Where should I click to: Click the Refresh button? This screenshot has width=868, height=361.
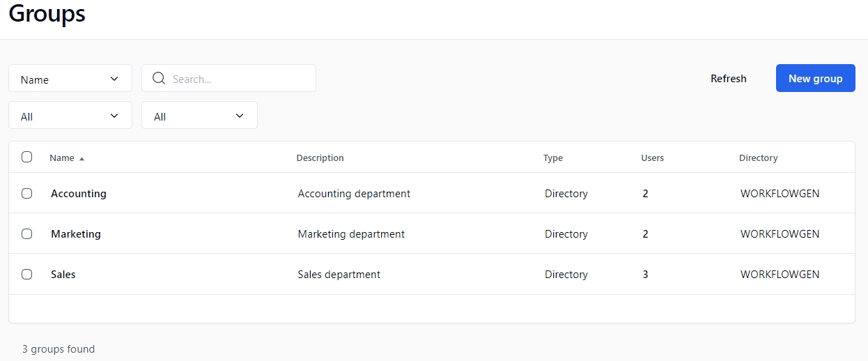728,79
